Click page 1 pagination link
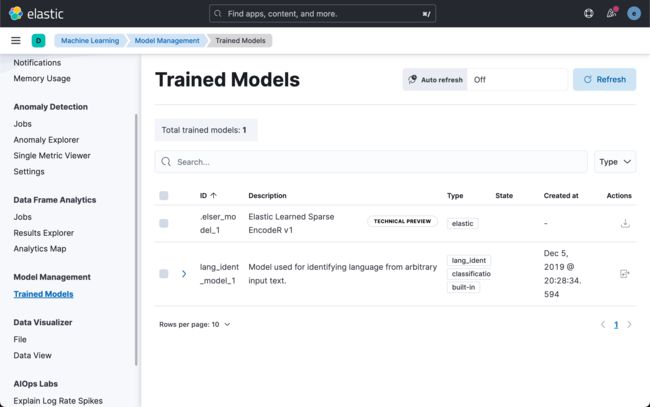This screenshot has width=650, height=407. tap(616, 325)
